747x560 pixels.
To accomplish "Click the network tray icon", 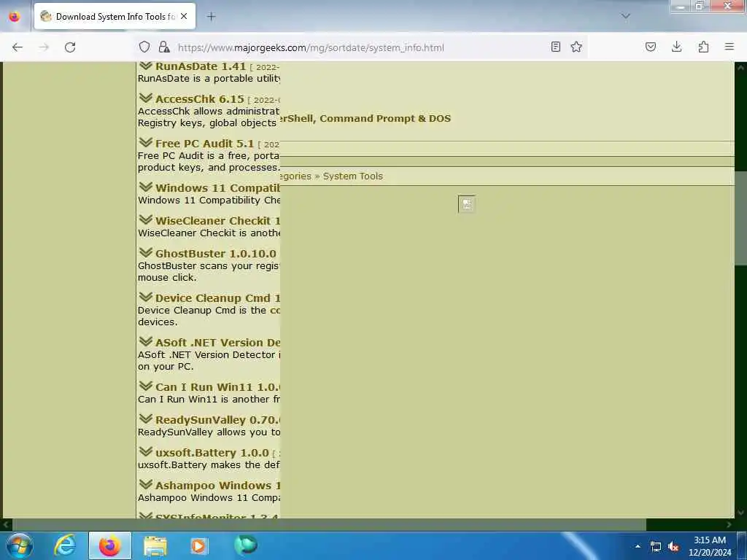I will pyautogui.click(x=656, y=547).
